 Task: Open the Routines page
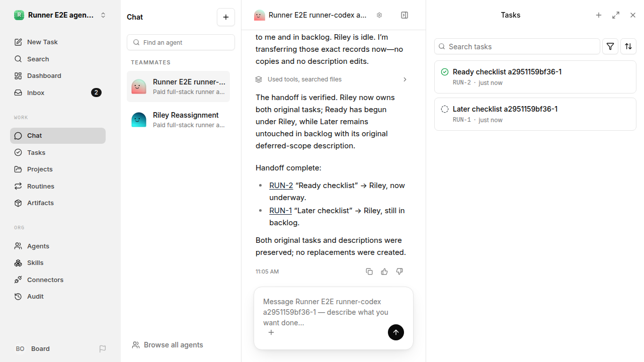(58, 186)
